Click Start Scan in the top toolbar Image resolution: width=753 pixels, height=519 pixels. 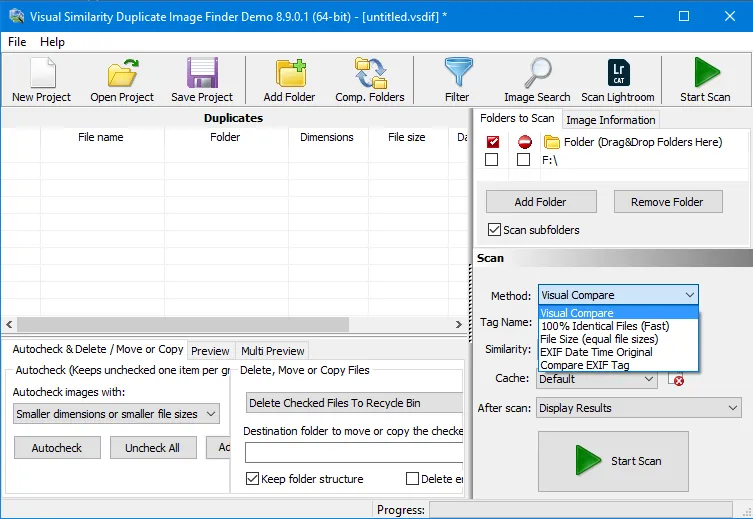(705, 80)
